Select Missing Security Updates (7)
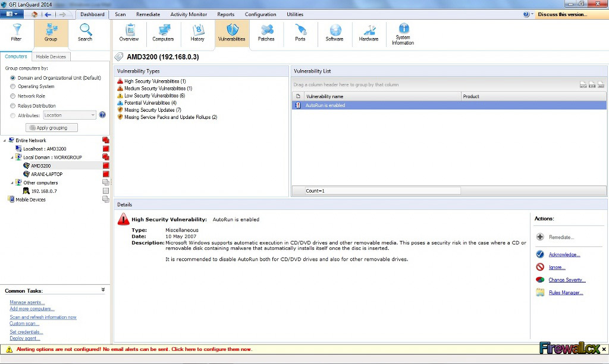The image size is (609, 364). point(149,110)
